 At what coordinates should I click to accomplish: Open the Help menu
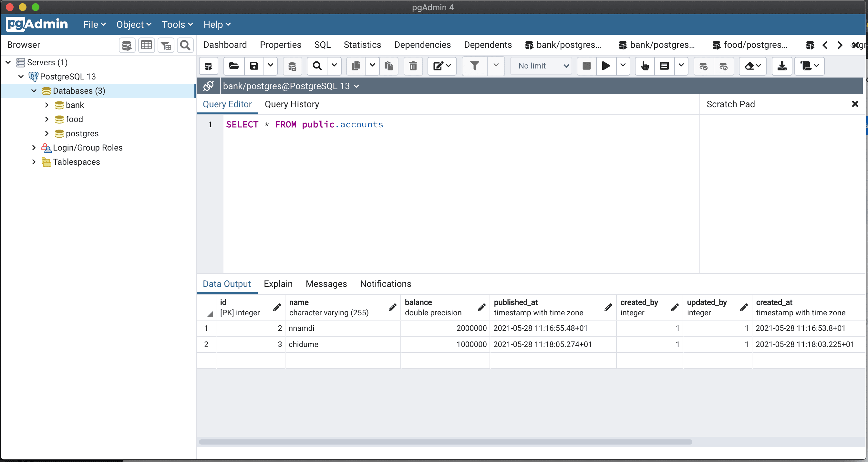217,25
